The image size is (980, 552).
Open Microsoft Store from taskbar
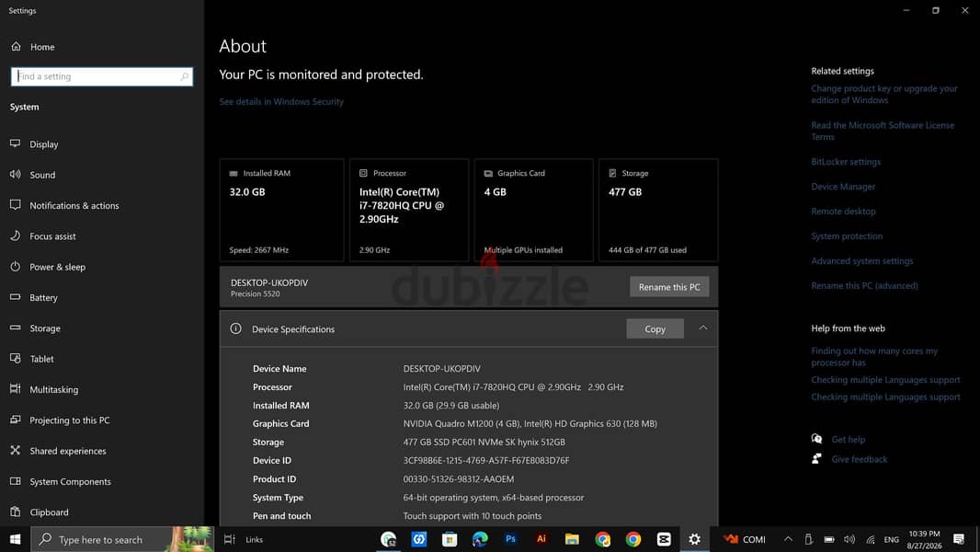tap(450, 539)
